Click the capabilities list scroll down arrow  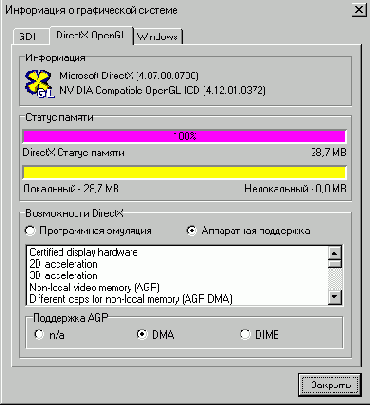pyautogui.click(x=335, y=296)
